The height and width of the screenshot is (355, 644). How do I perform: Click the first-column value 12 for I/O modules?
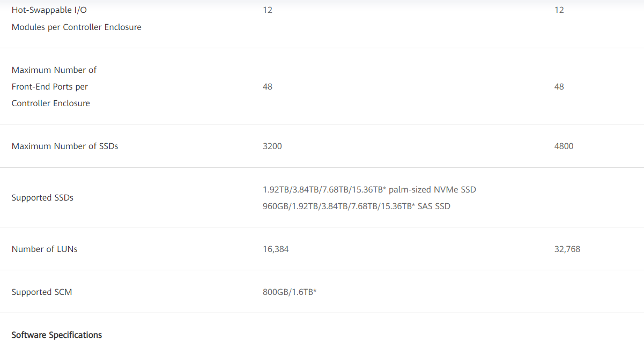[x=268, y=10]
